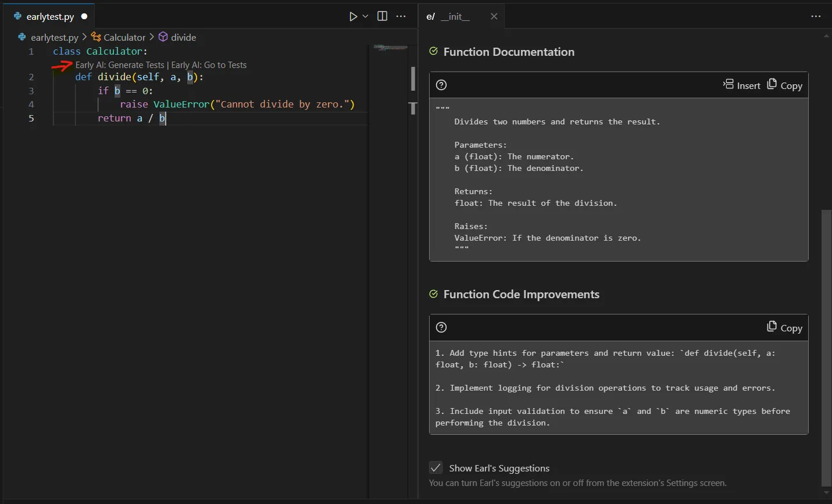
Task: Click the 'b (float): The denominator.' line
Action: click(519, 168)
